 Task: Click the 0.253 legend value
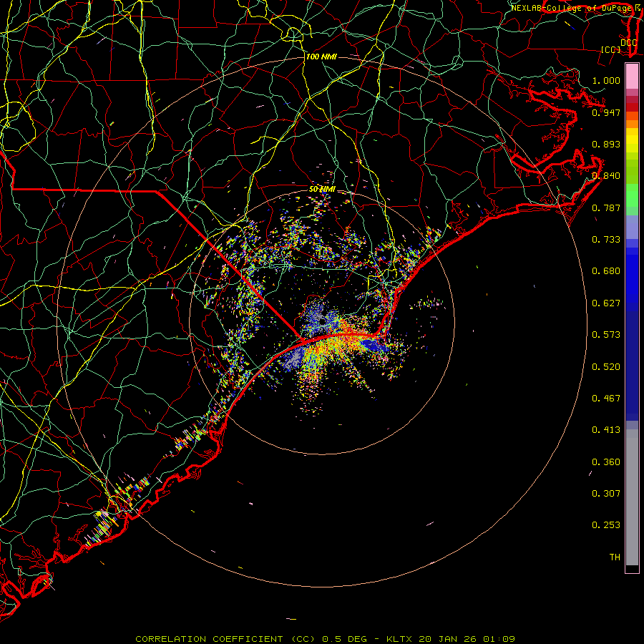[606, 525]
